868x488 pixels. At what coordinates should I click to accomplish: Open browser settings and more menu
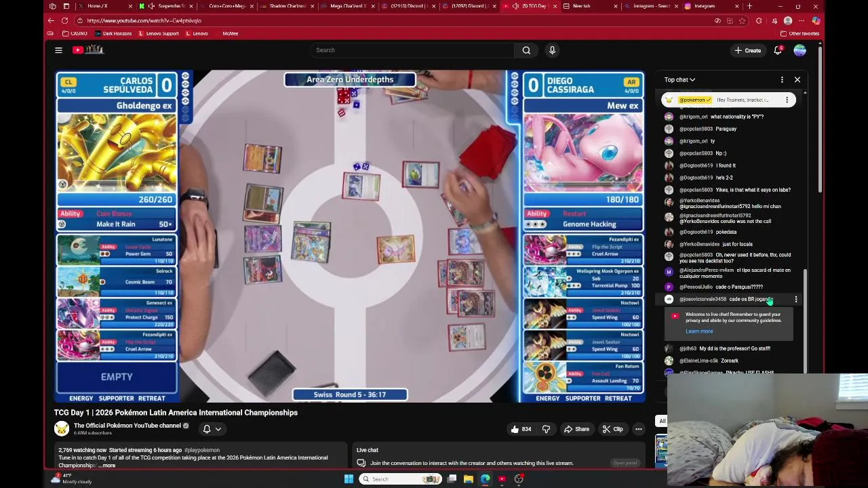coord(802,20)
